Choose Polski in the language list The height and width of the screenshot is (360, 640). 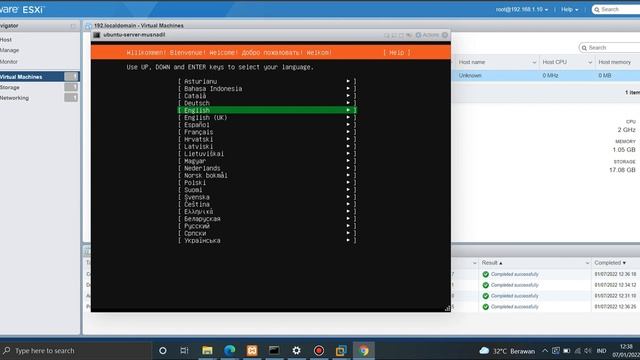(x=267, y=183)
